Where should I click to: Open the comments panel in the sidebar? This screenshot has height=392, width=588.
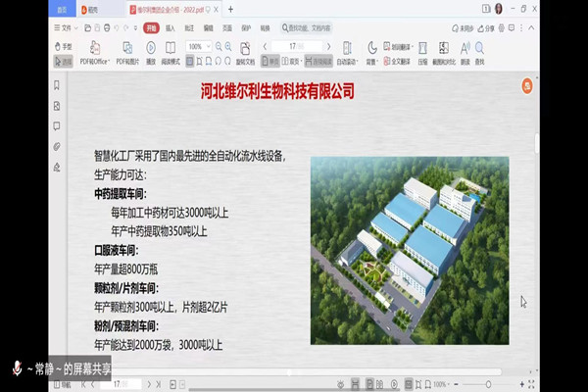(57, 126)
